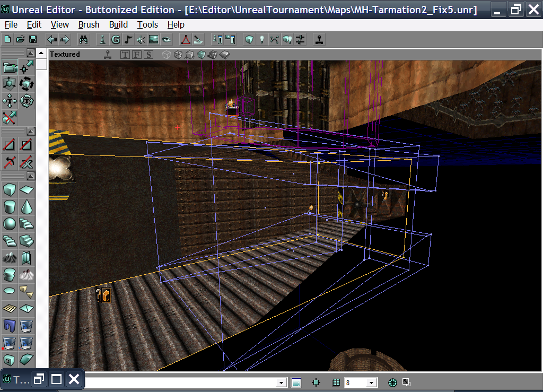Viewport: 543px width, 392px height.
Task: Restore the minimized log window
Action: point(38,379)
